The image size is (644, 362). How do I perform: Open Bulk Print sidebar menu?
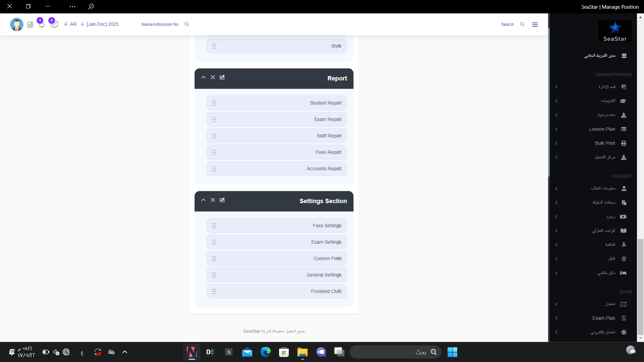(605, 143)
